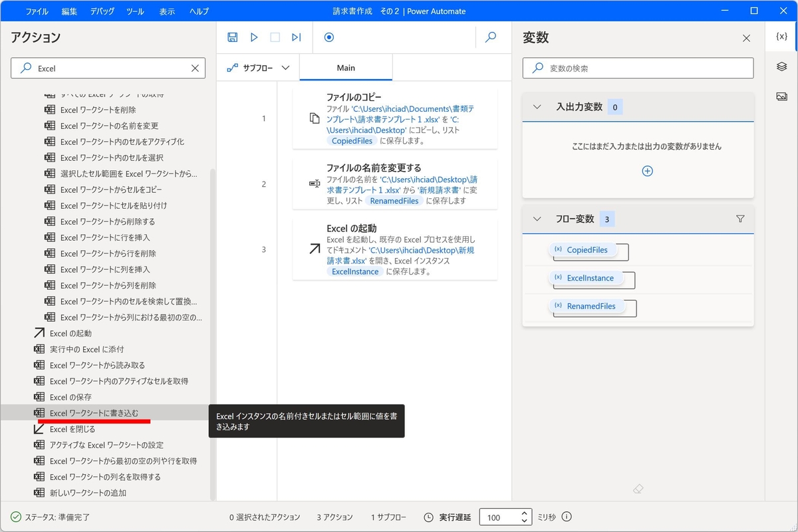Viewport: 798px width, 532px height.
Task: Click the 3 アクション count in status bar
Action: click(336, 517)
